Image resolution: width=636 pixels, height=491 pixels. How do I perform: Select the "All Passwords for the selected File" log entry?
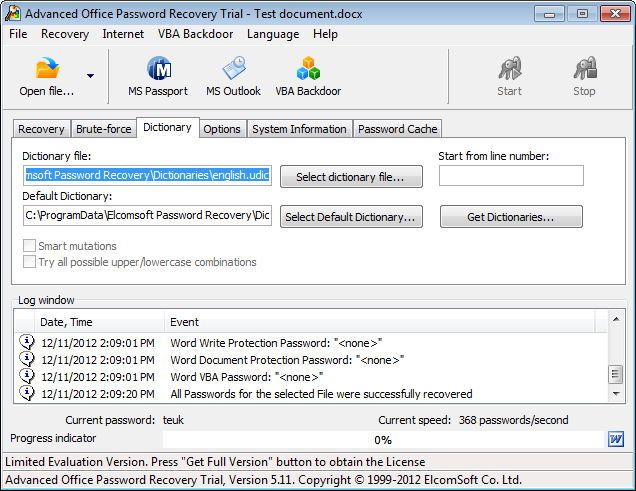tap(312, 394)
